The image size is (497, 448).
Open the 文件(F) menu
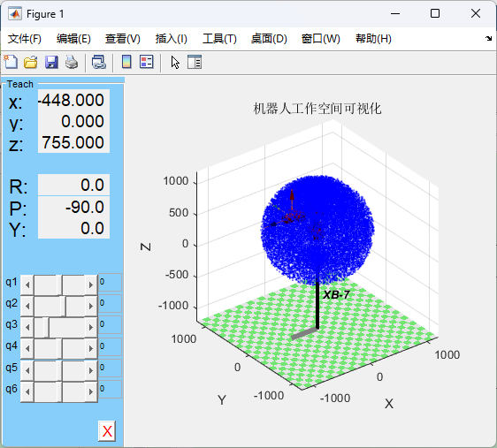pos(25,39)
